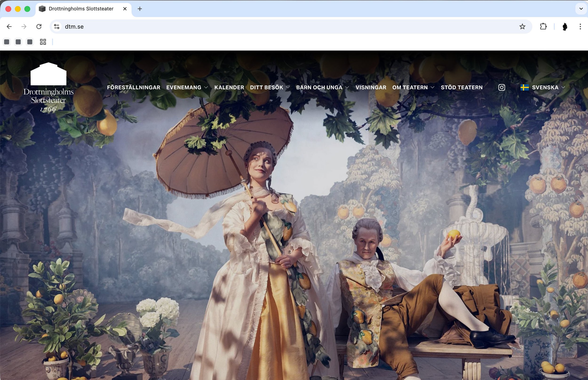
Task: Bookmark this page with star icon
Action: point(522,26)
